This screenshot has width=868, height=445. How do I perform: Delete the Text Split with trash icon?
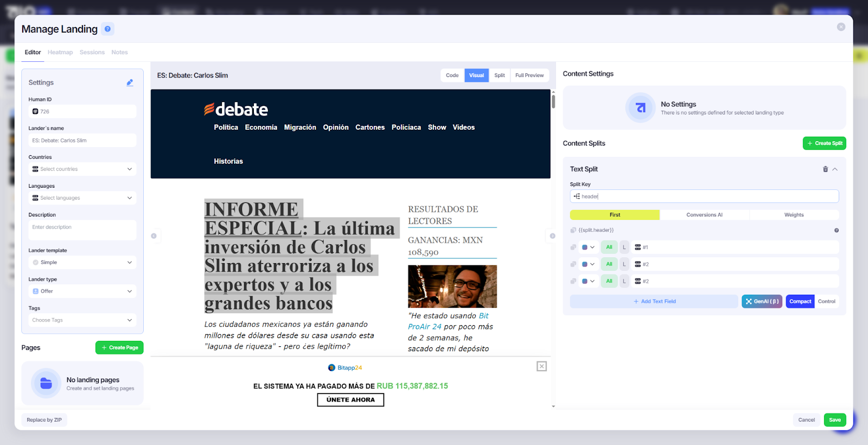coord(825,169)
